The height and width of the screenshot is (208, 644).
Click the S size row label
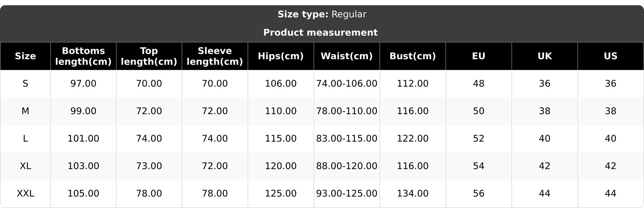[25, 84]
